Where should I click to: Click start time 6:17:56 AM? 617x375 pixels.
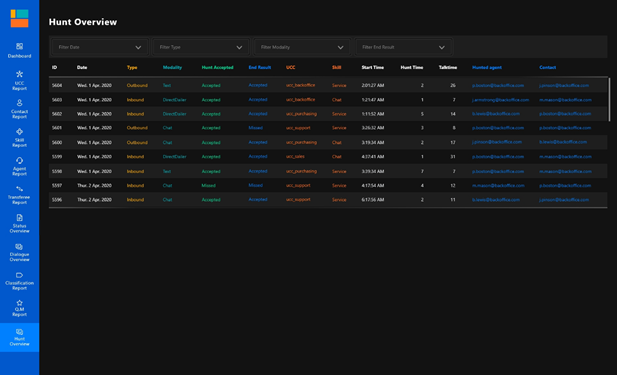[x=373, y=200]
